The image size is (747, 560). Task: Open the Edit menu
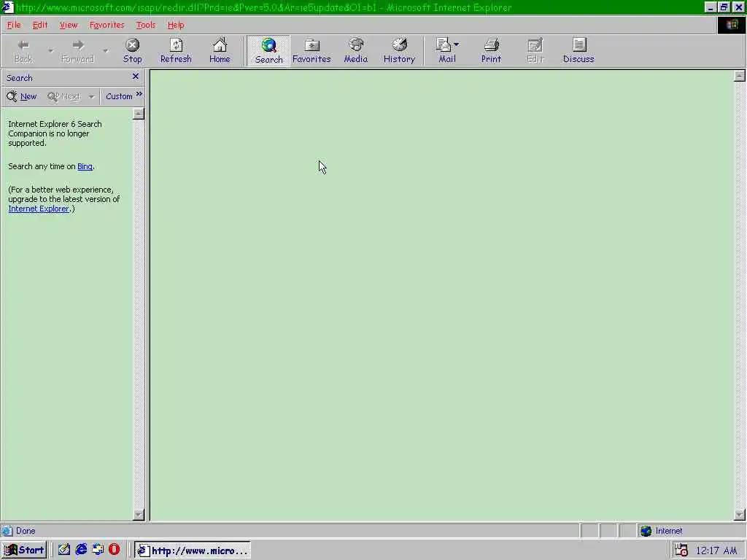pos(40,25)
